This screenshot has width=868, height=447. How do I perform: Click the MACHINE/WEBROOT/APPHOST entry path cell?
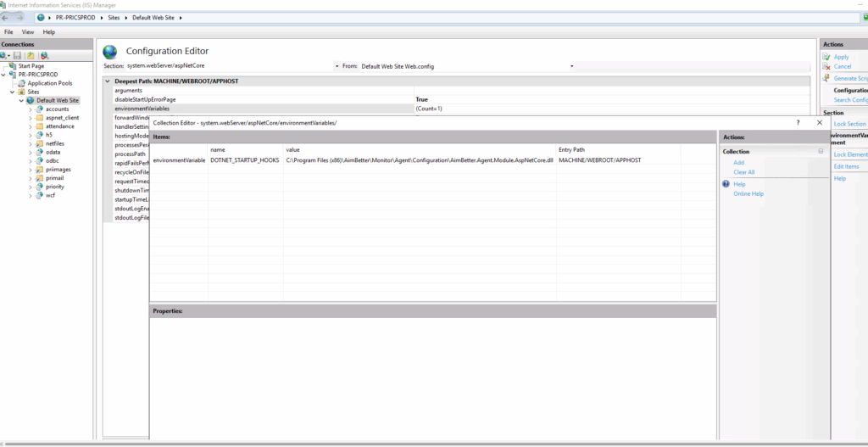click(x=618, y=160)
